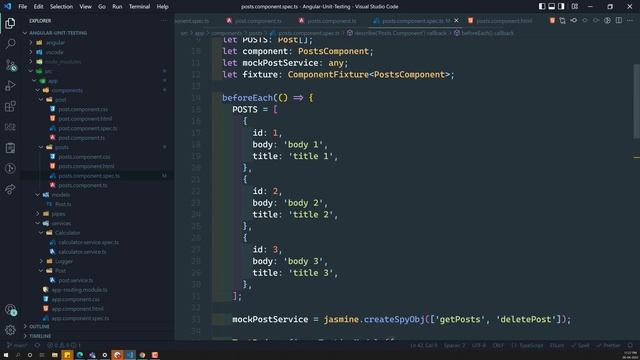Click the editor vertical scrollbar
Image resolution: width=640 pixels, height=360 pixels.
point(636,101)
